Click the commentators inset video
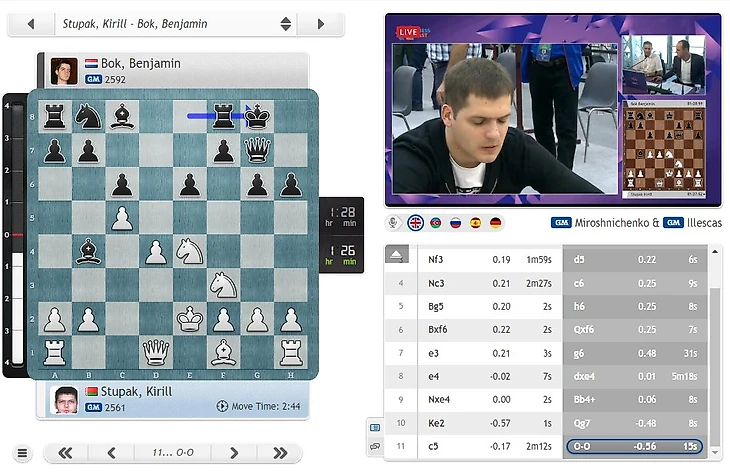This screenshot has width=730, height=475. [663, 64]
